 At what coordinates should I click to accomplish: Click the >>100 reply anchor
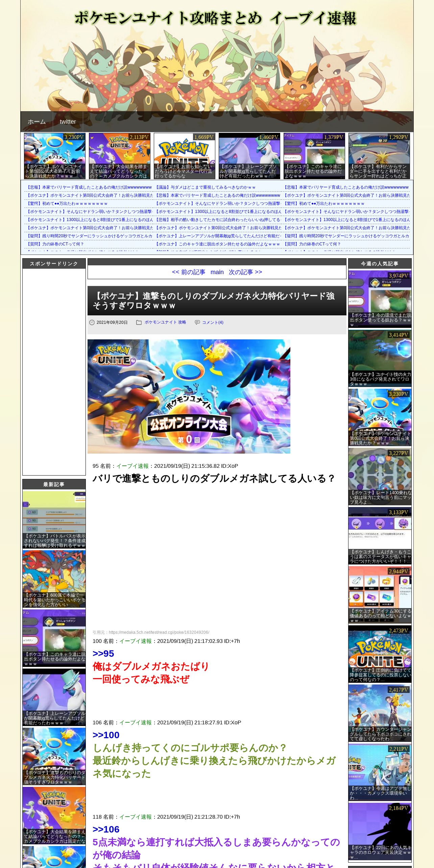pyautogui.click(x=106, y=735)
